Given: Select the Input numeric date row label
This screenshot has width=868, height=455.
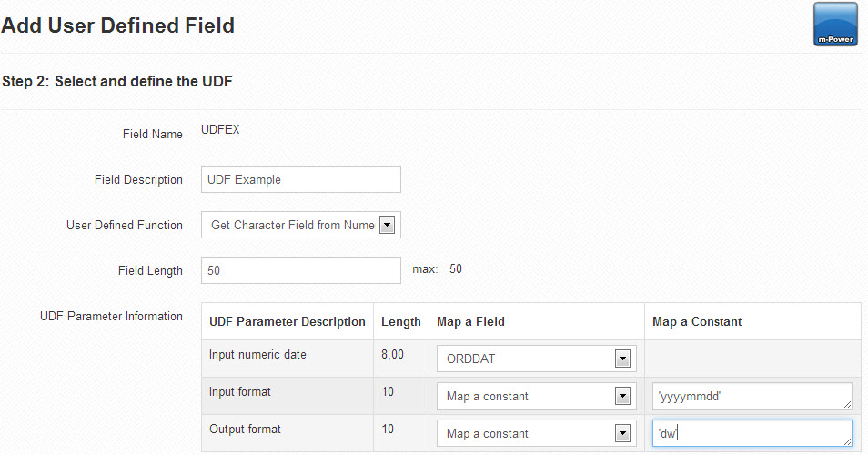Looking at the screenshot, I should tap(257, 354).
